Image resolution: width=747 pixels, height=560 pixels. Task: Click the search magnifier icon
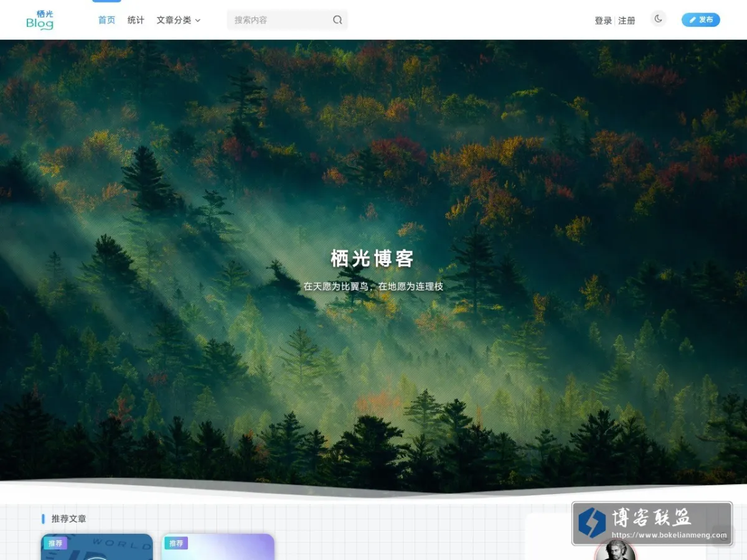337,20
